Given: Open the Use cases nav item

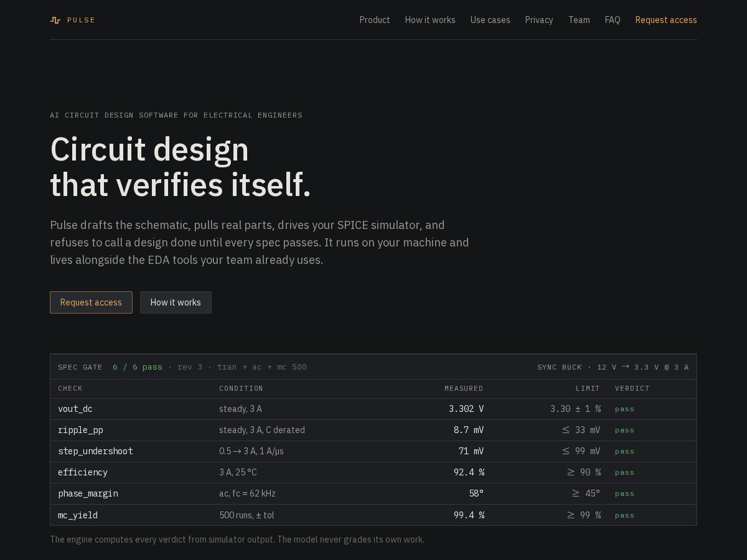Looking at the screenshot, I should click(491, 20).
